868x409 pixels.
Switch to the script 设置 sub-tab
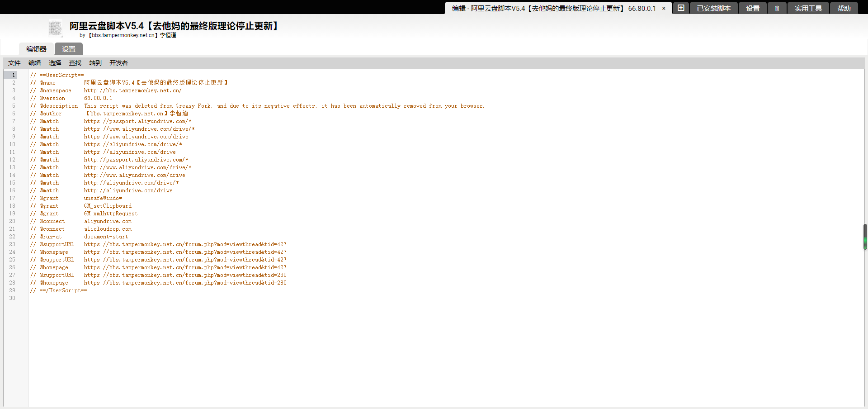69,49
